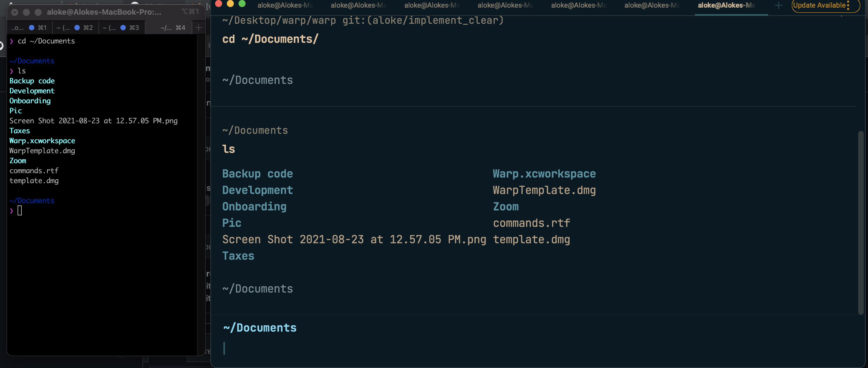This screenshot has width=868, height=368.
Task: Open the three-dot menu beside Update Available
Action: (x=849, y=5)
